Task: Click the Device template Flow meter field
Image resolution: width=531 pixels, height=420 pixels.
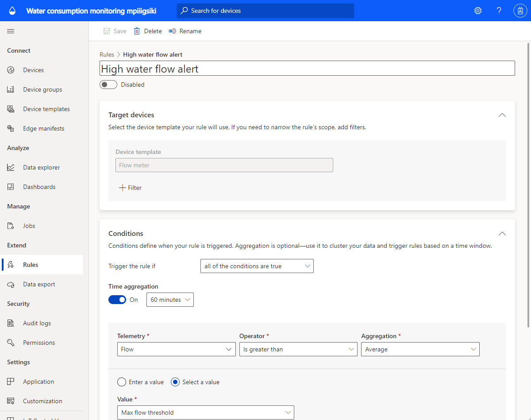Action: (224, 165)
